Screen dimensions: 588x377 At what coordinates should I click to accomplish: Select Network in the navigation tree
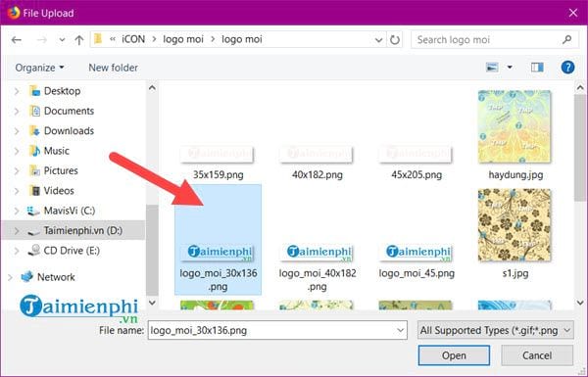click(56, 277)
